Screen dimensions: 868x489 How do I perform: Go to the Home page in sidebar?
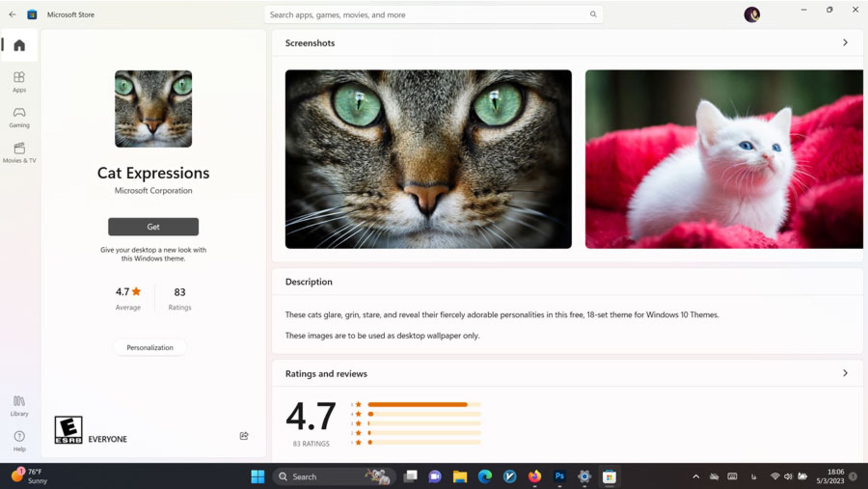coord(19,45)
